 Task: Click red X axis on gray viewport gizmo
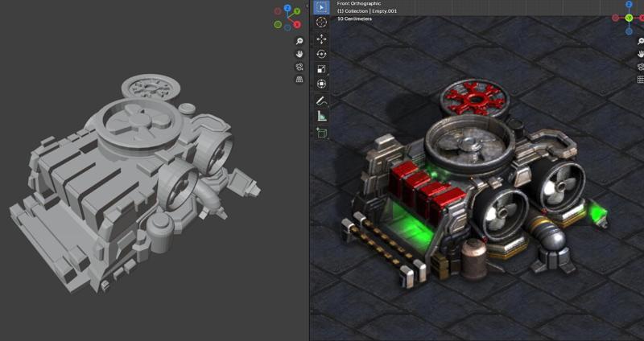(x=297, y=25)
